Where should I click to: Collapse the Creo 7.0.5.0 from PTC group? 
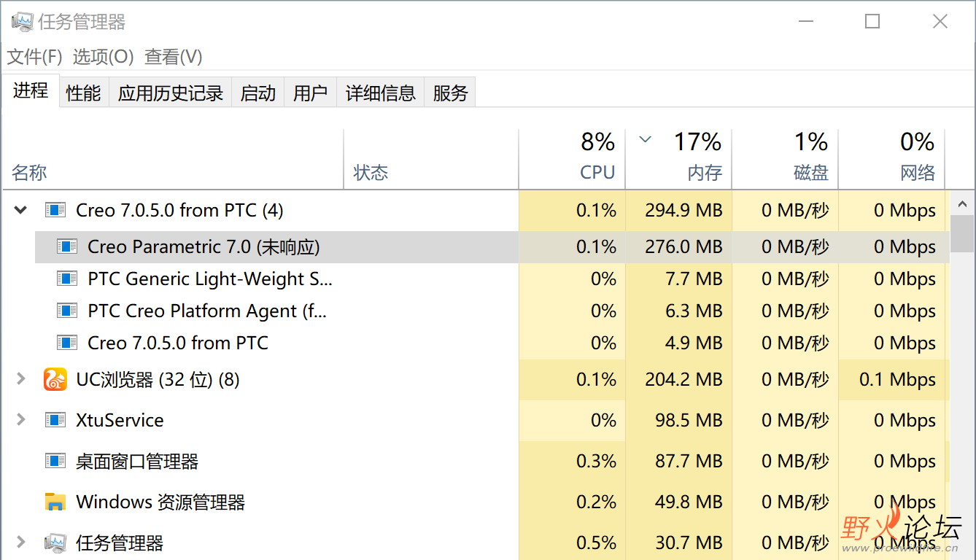(21, 210)
